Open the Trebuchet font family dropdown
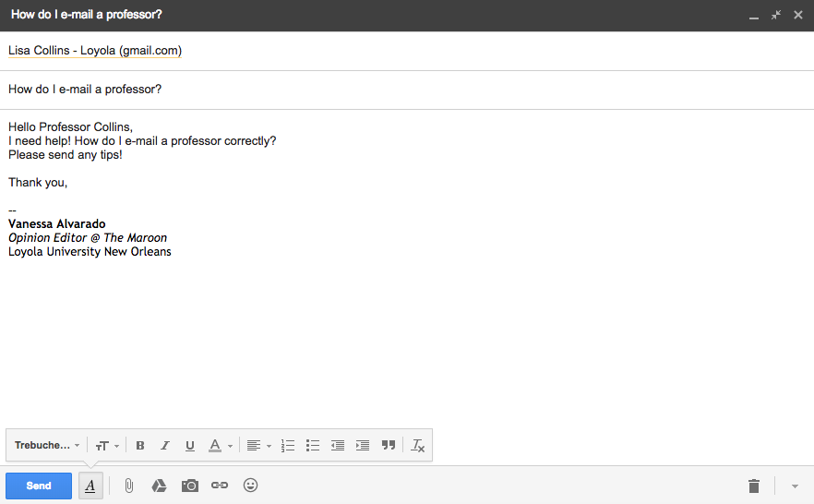 tap(47, 445)
